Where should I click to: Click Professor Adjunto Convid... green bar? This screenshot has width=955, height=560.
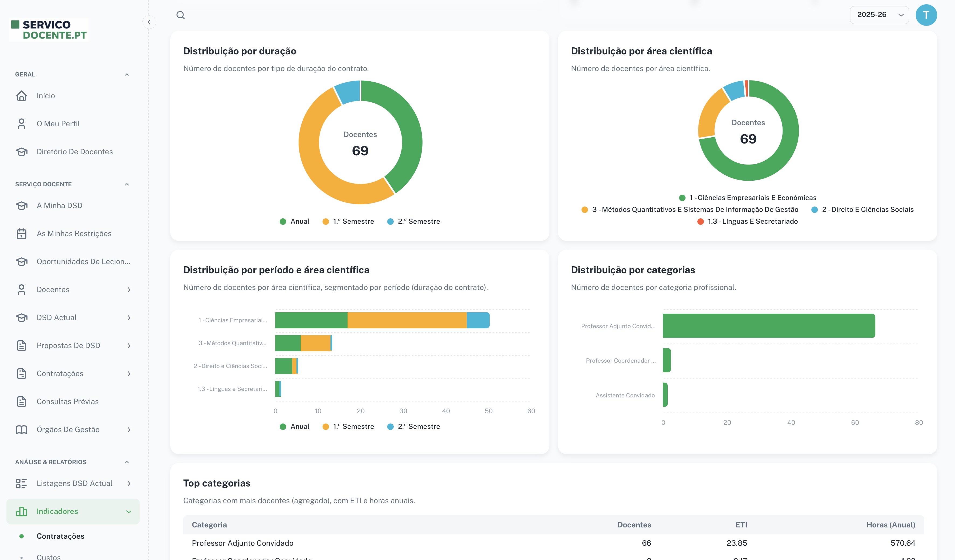tap(769, 325)
